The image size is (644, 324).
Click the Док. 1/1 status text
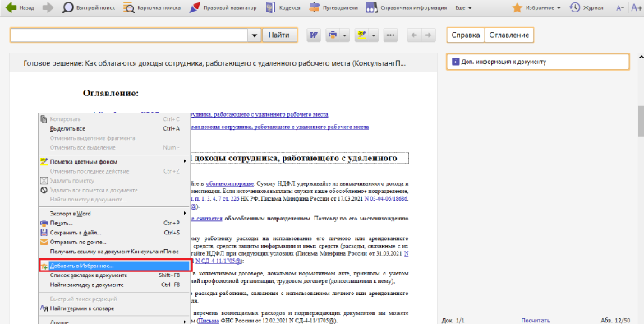coord(453,321)
